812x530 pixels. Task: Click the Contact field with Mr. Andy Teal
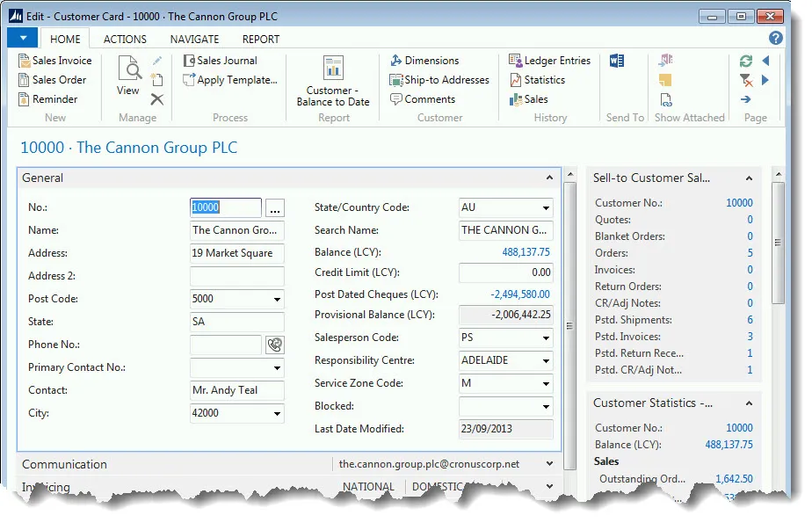[x=236, y=390]
